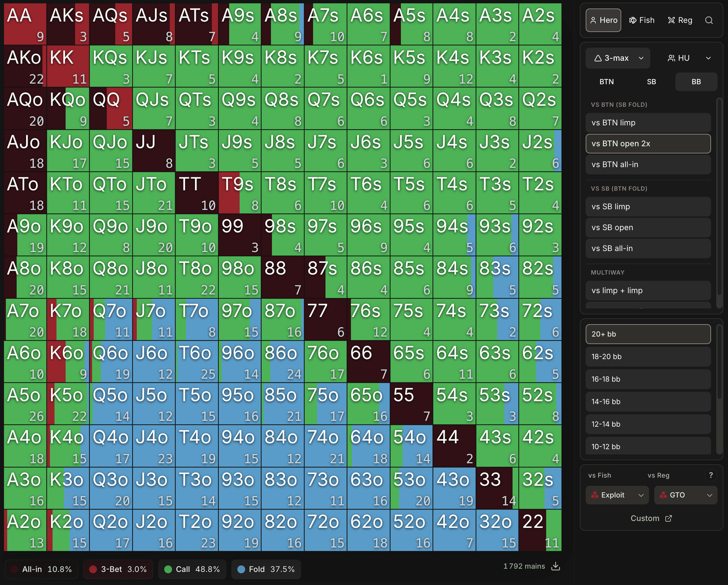This screenshot has width=728, height=585.
Task: Choose the vs SB limp scenario
Action: 648,207
